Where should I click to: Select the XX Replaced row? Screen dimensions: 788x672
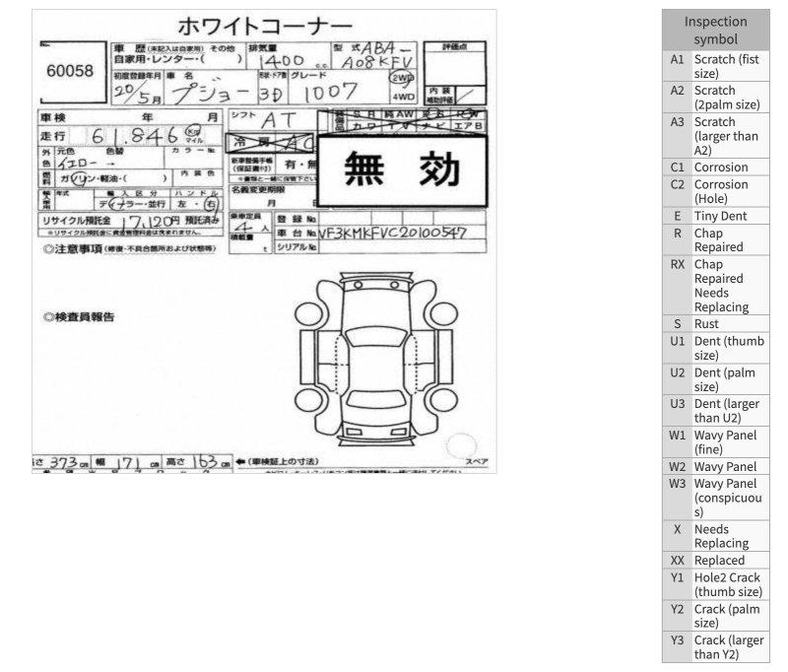pos(715,560)
